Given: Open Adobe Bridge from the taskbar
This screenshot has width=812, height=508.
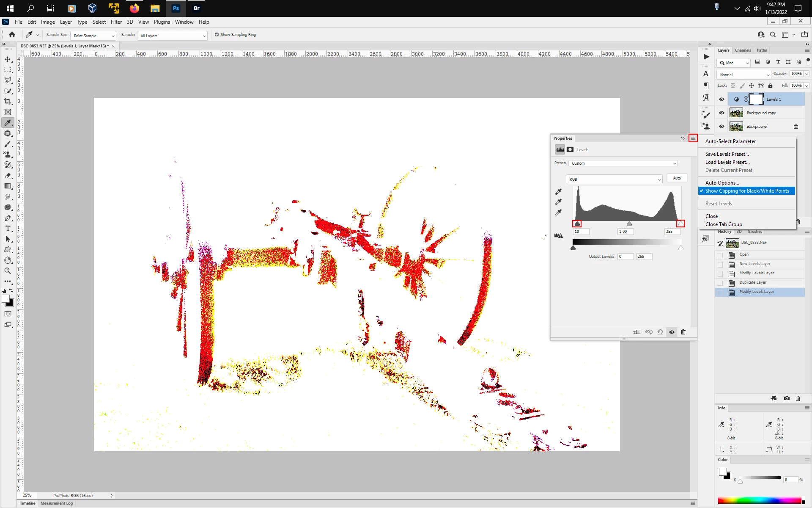Looking at the screenshot, I should point(196,8).
